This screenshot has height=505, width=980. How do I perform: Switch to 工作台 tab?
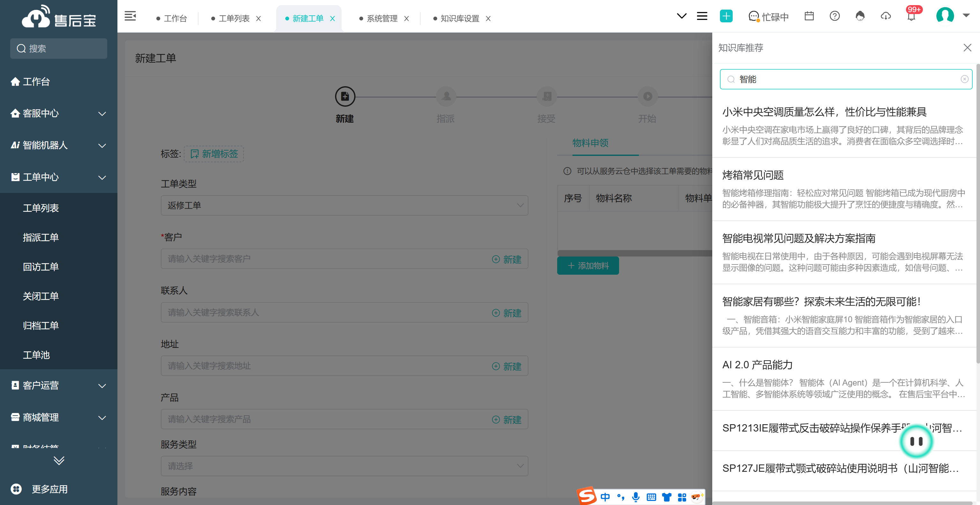[x=172, y=18]
